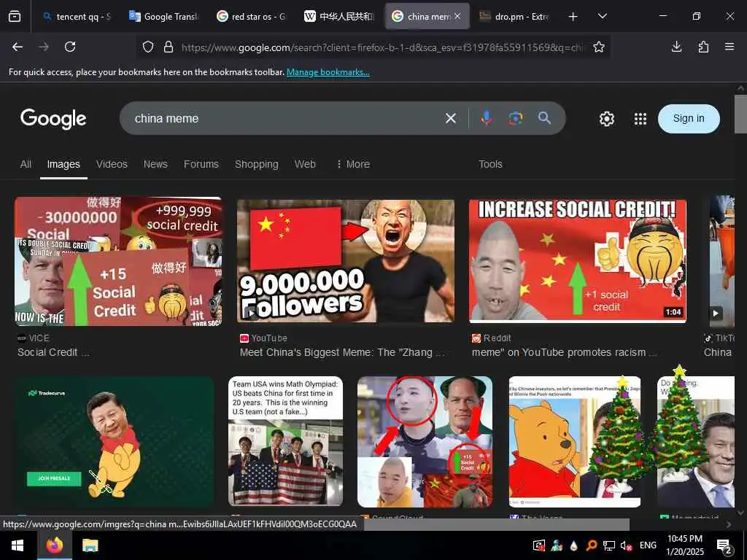This screenshot has height=560, width=747.
Task: Switch to red star os tab
Action: tap(251, 17)
